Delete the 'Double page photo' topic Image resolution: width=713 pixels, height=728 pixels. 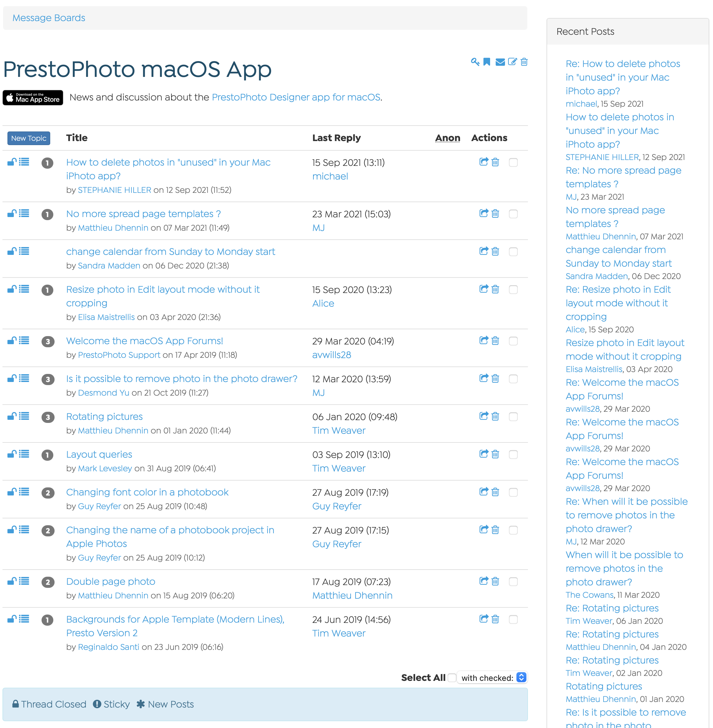click(x=495, y=582)
